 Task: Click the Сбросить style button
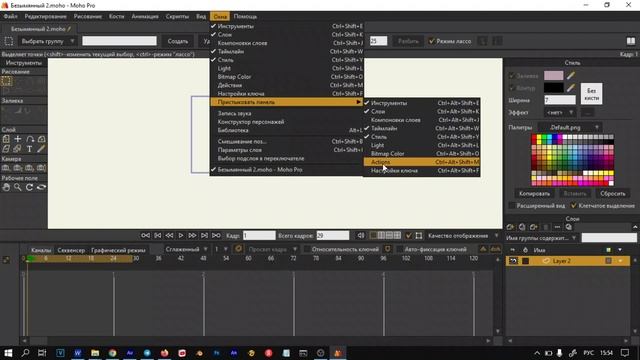coord(613,193)
